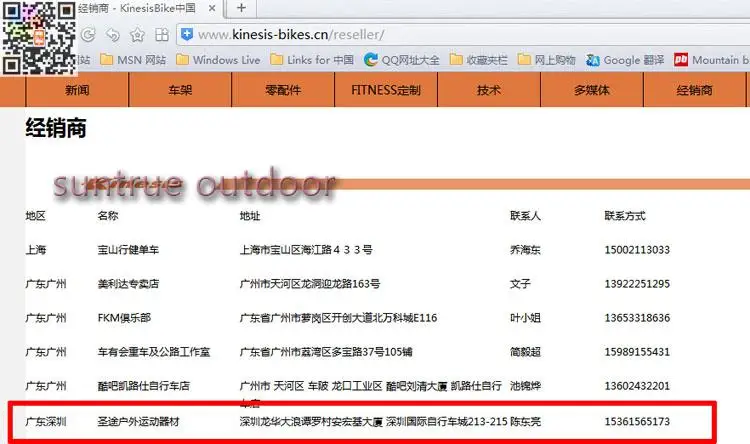Screen dimensions: 750x444
Task: Click contact name 文子
Action: [520, 284]
